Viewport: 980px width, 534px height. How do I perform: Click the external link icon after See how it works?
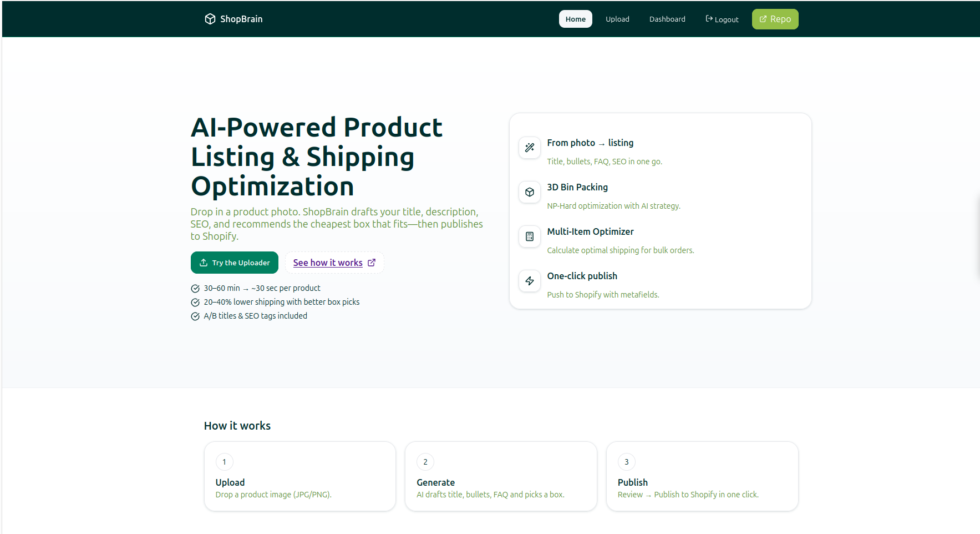372,263
